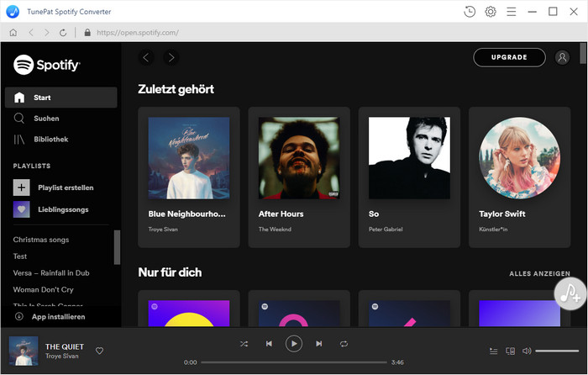
Task: Open the pink circle playlist card
Action: [x=299, y=309]
